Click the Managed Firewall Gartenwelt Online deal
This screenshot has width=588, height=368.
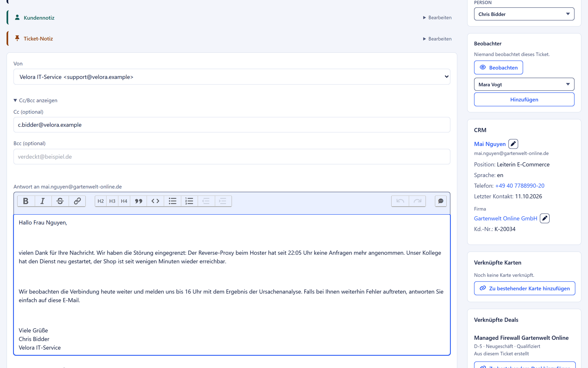[521, 338]
